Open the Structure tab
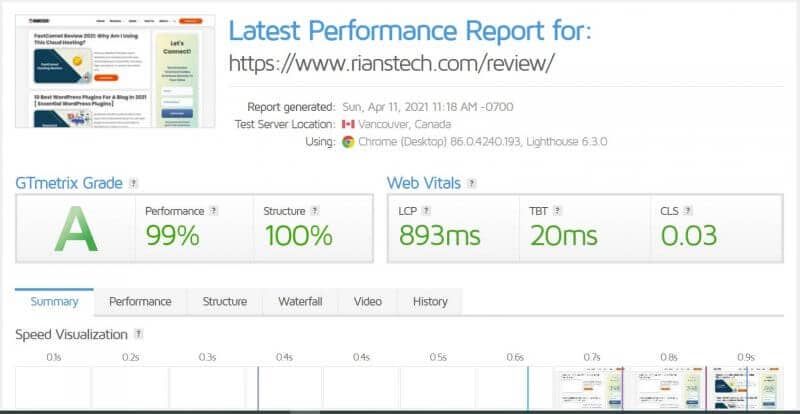This screenshot has width=800, height=414. (224, 302)
